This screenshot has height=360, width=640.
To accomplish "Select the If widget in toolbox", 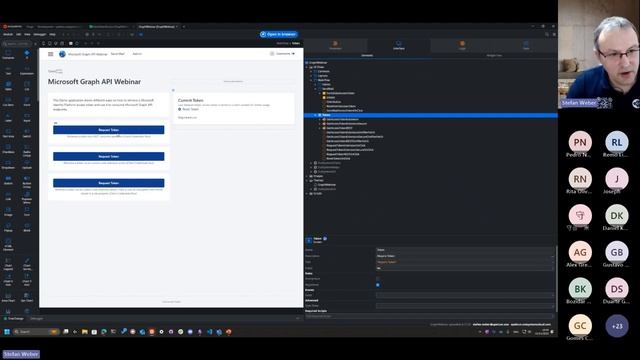I will pyautogui.click(x=27, y=54).
